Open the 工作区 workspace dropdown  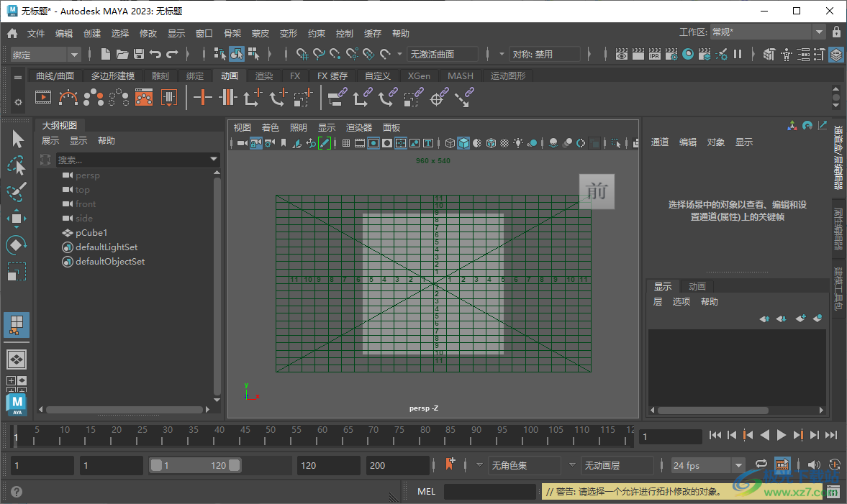[x=767, y=32]
